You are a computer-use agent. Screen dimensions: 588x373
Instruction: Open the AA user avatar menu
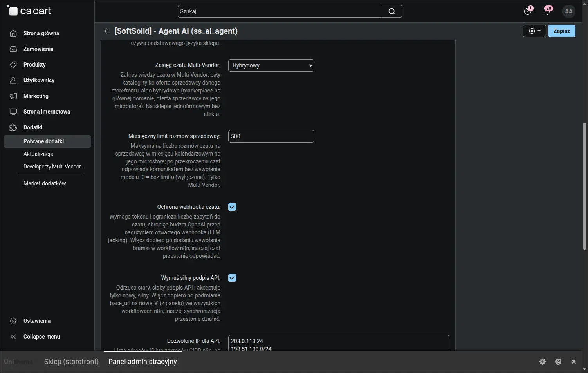[569, 11]
